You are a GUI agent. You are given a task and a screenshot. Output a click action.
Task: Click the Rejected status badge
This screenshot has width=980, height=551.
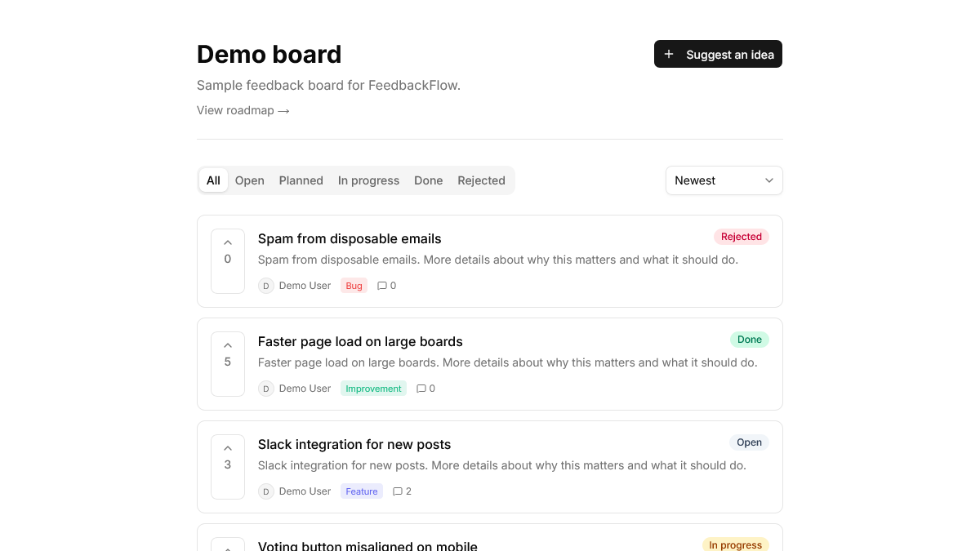(742, 237)
